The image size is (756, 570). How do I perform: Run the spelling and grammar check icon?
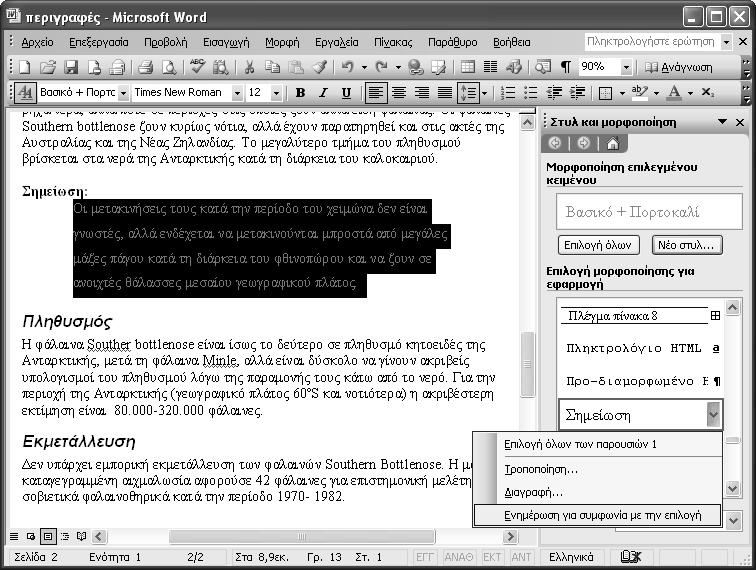tap(197, 67)
